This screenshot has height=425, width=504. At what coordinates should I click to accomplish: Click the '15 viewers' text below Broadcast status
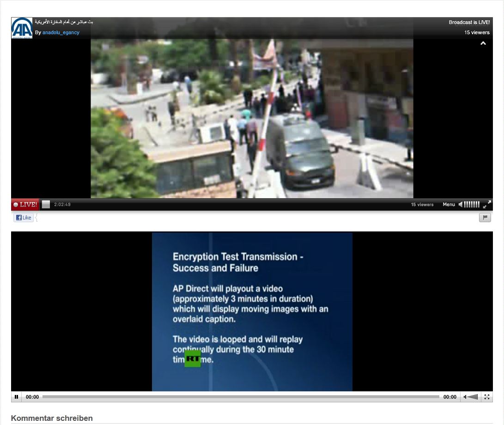point(477,32)
